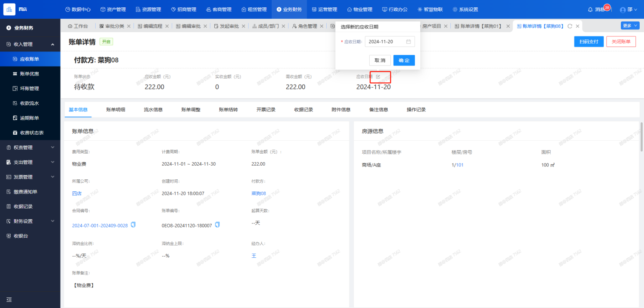Screen dimensions: 644x308
Task: Close the 账单详情【菜狗01】 tab
Action: point(508,26)
